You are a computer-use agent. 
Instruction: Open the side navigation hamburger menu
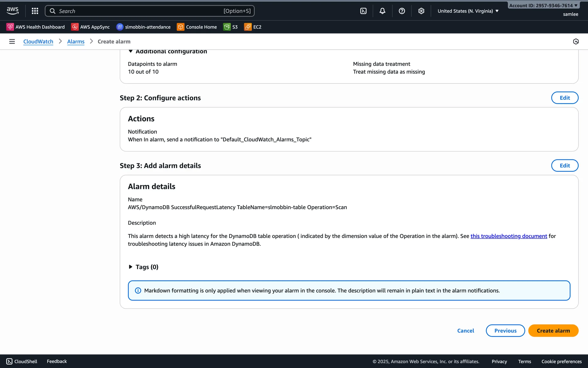(x=12, y=41)
